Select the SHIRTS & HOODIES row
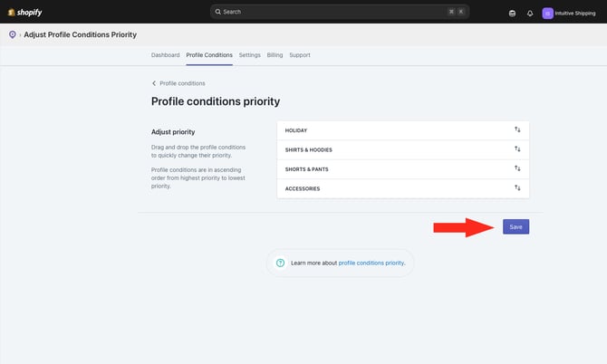 click(403, 149)
